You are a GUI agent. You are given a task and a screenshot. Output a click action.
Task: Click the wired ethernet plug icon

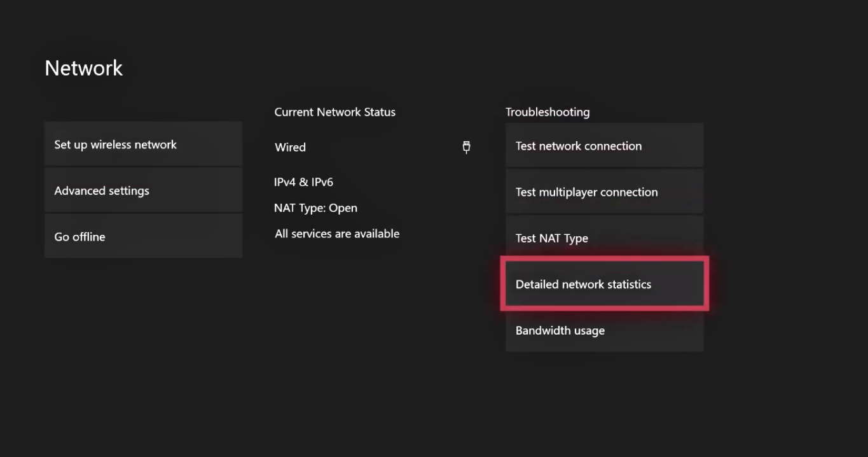[466, 147]
